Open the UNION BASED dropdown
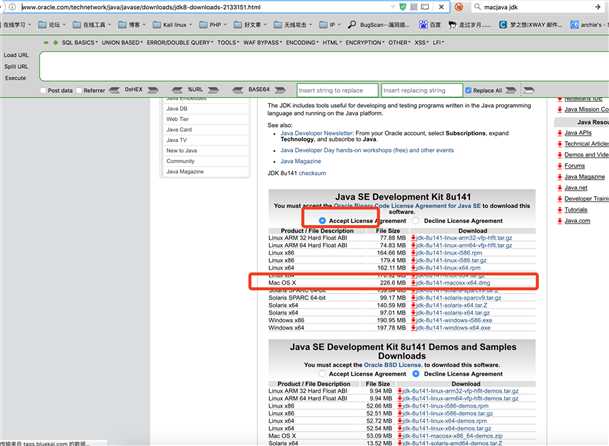The image size is (609, 446). coord(122,42)
